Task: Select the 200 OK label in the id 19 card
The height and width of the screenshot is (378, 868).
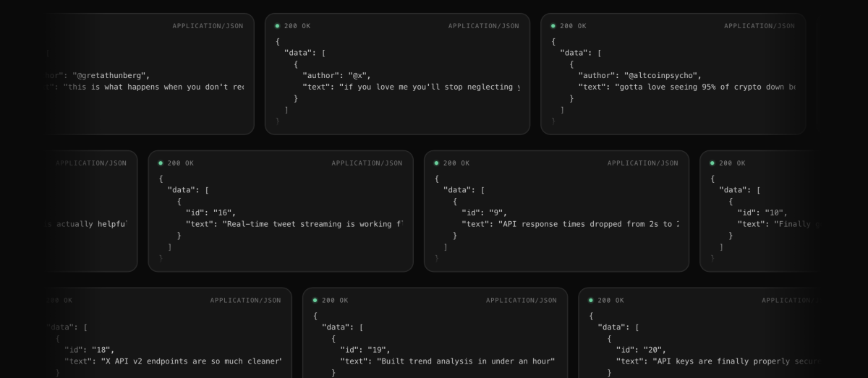Action: click(x=335, y=301)
